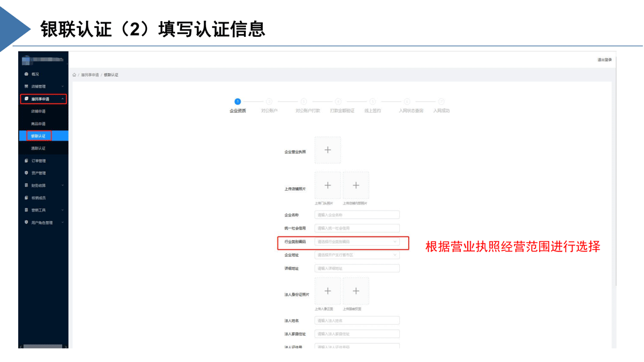Screen dimensions: 644x362
Task: Expand the 财务结算 chevron
Action: tap(63, 185)
